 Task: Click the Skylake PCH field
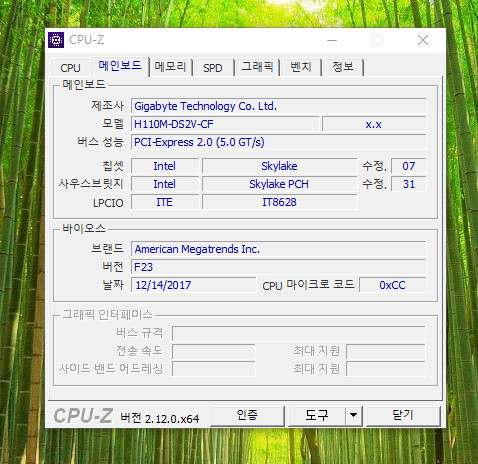(x=279, y=184)
